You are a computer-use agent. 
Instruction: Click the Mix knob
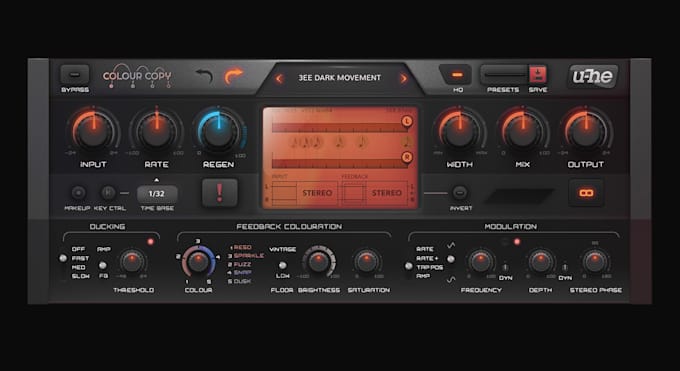(x=523, y=131)
